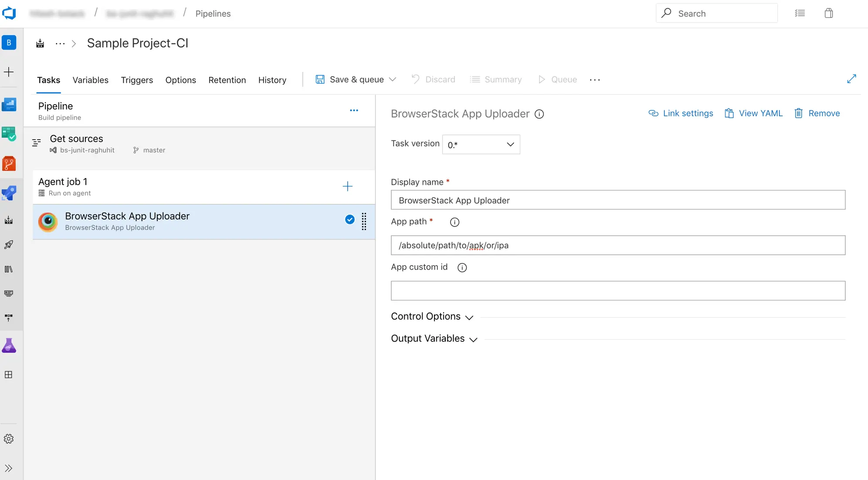The height and width of the screenshot is (480, 868).
Task: Click the plus icon on Agent job 1
Action: pos(347,186)
